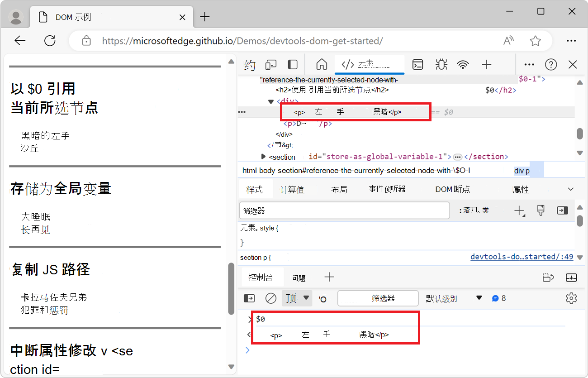
Task: Click the 复制 JS 路径 heading
Action: point(51,269)
